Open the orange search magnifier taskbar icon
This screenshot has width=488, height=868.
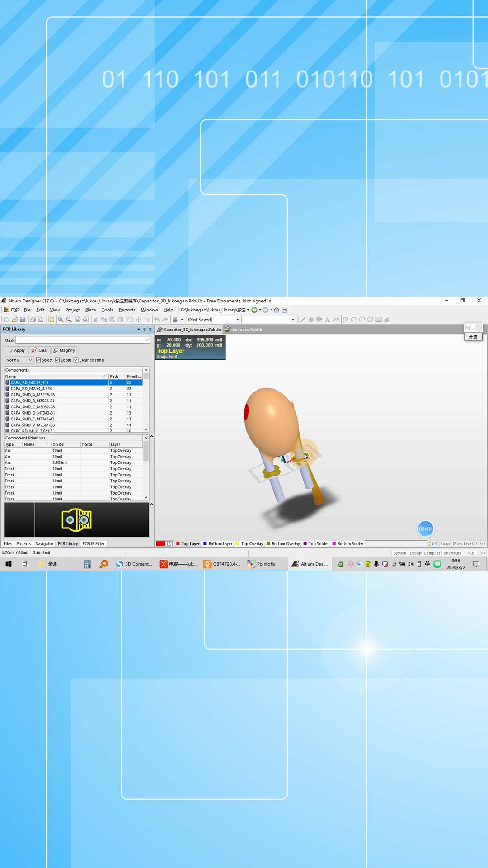104,564
